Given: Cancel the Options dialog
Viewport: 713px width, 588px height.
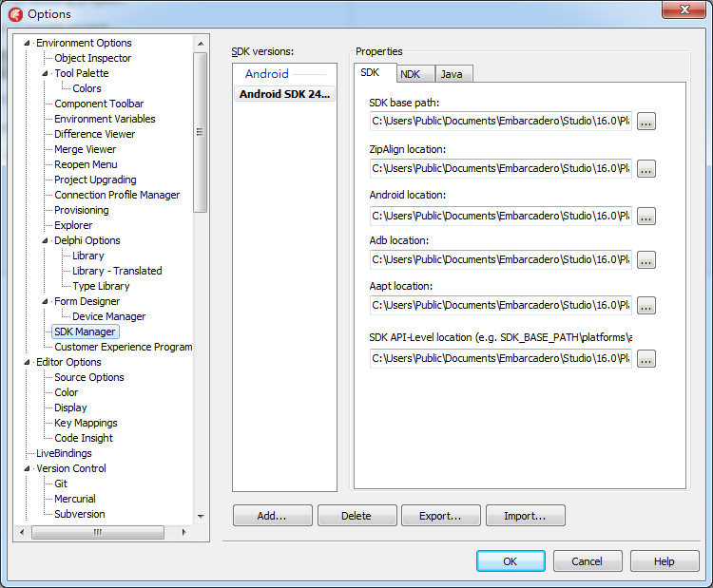Looking at the screenshot, I should 588,561.
